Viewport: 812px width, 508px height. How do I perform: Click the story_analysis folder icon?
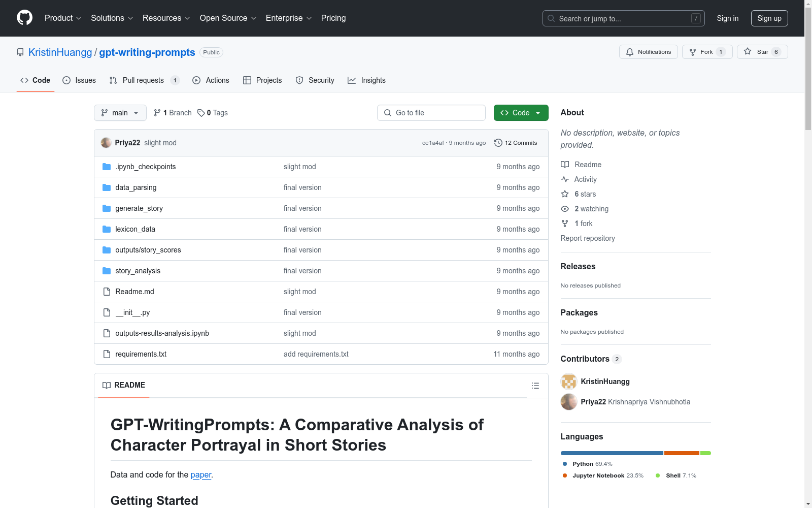(107, 271)
